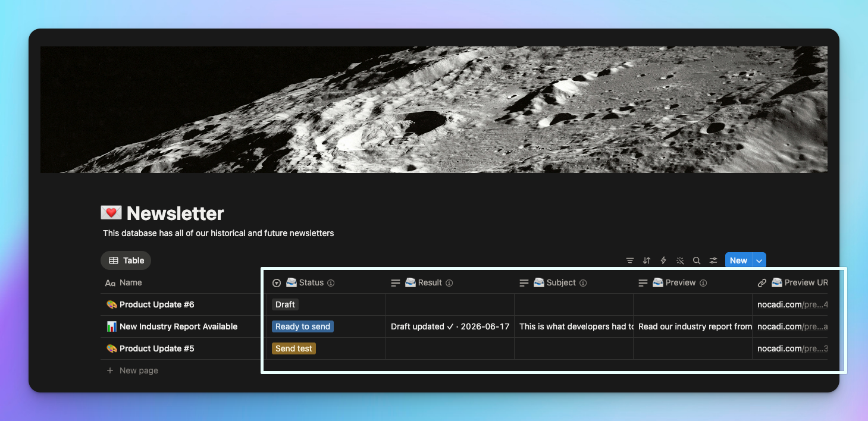Click the sort arrows icon

(647, 260)
